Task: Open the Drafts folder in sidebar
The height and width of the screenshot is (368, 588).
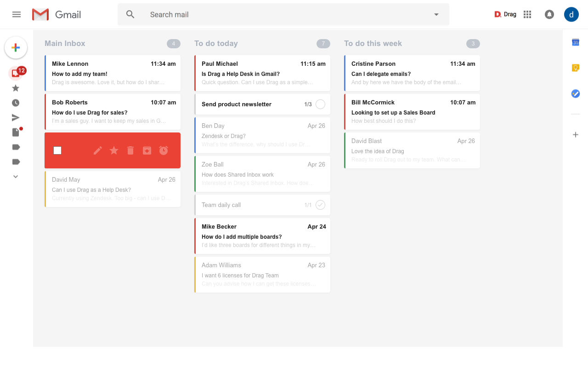Action: (x=16, y=132)
